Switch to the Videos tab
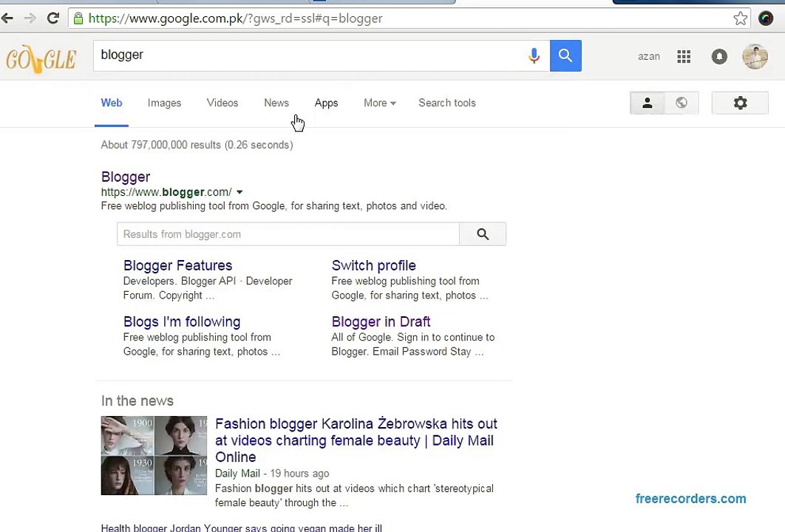This screenshot has height=532, width=785. tap(222, 103)
